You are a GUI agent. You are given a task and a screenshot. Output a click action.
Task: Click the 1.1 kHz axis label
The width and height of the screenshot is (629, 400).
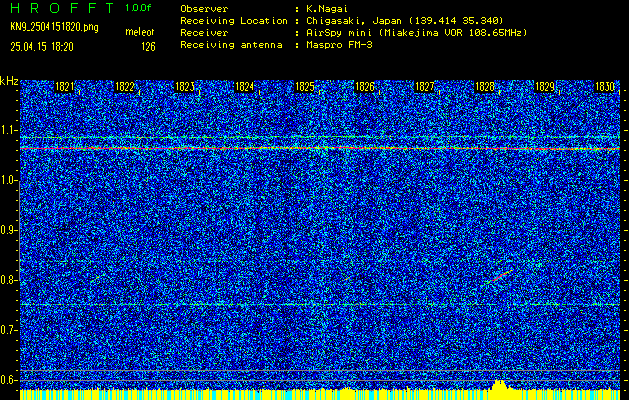point(9,130)
